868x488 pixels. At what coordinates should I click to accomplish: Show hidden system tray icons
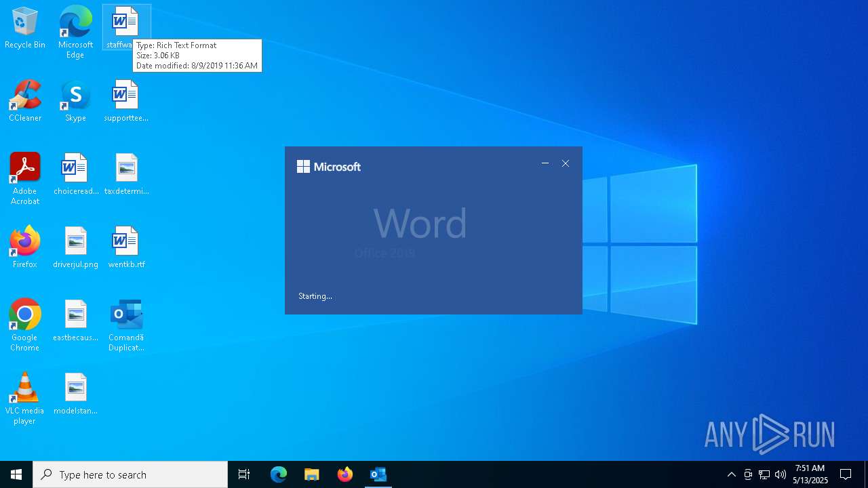(731, 474)
